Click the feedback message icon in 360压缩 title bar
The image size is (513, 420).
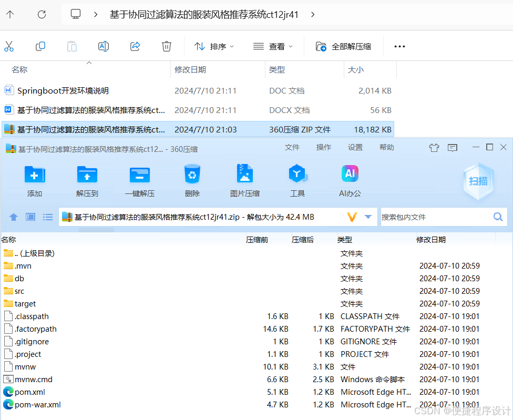click(x=453, y=148)
